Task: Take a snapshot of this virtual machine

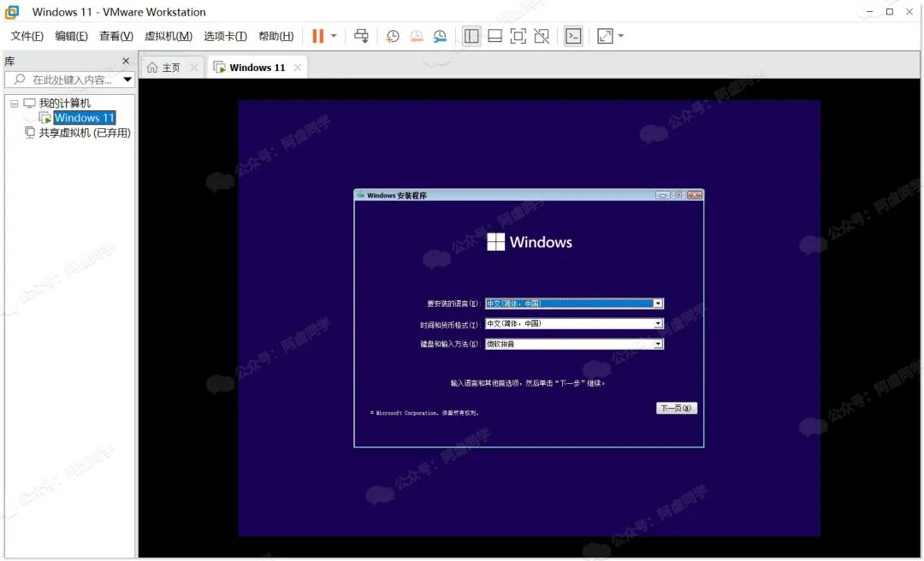Action: [393, 37]
